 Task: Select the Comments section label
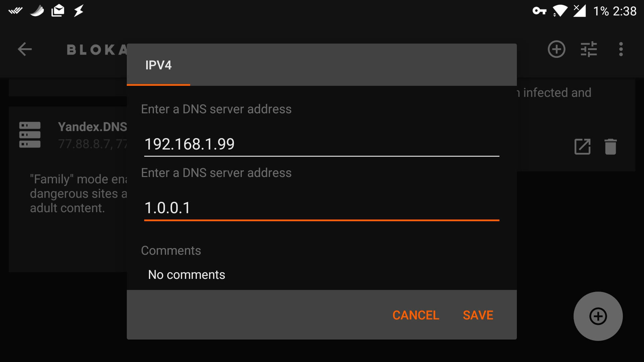pos(171,250)
